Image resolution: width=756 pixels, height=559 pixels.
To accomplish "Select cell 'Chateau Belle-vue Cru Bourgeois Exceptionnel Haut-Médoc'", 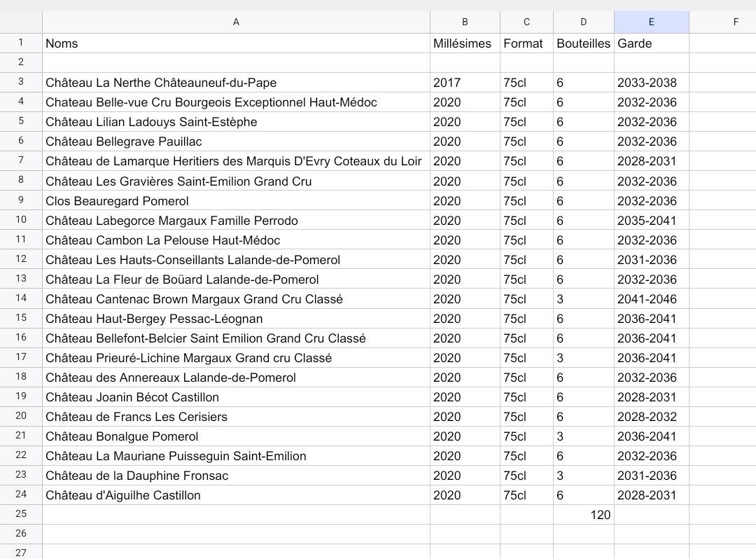I will pos(236,102).
